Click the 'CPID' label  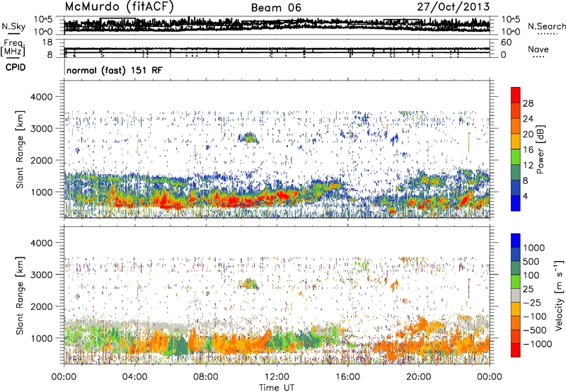16,67
